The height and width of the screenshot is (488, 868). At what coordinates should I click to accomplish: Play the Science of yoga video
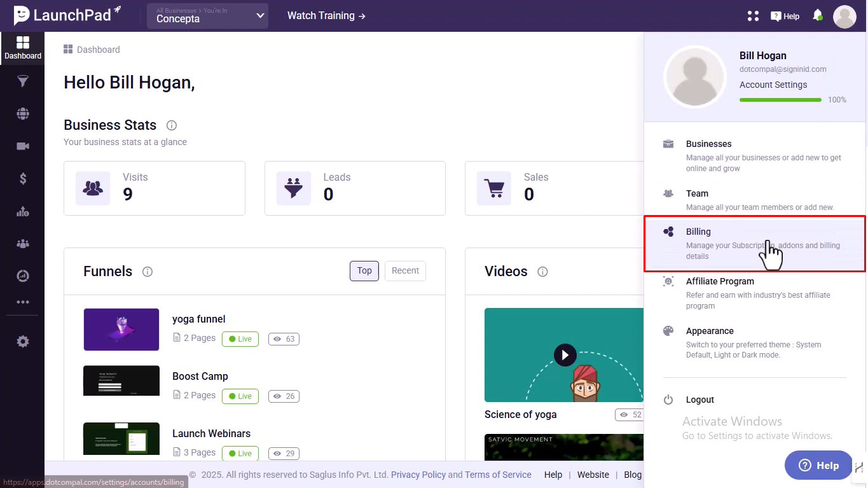pyautogui.click(x=565, y=354)
